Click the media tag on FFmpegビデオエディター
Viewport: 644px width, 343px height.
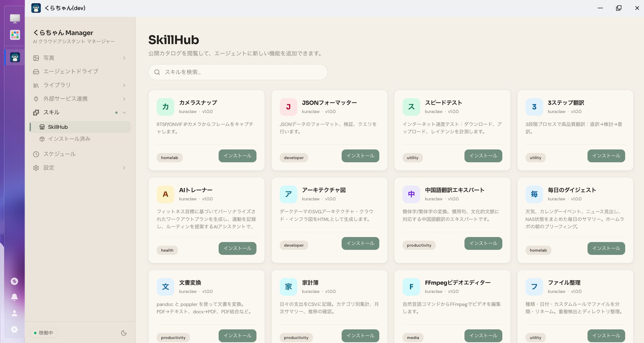(413, 338)
